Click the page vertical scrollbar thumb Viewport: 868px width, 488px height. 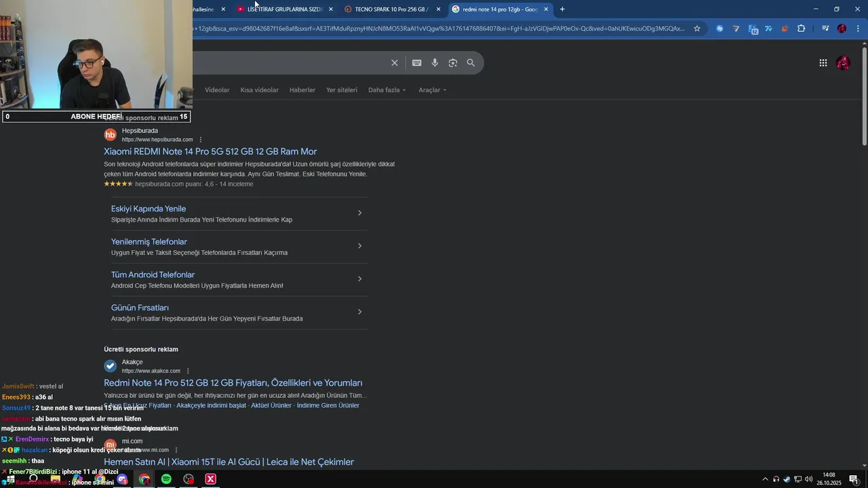point(864,95)
